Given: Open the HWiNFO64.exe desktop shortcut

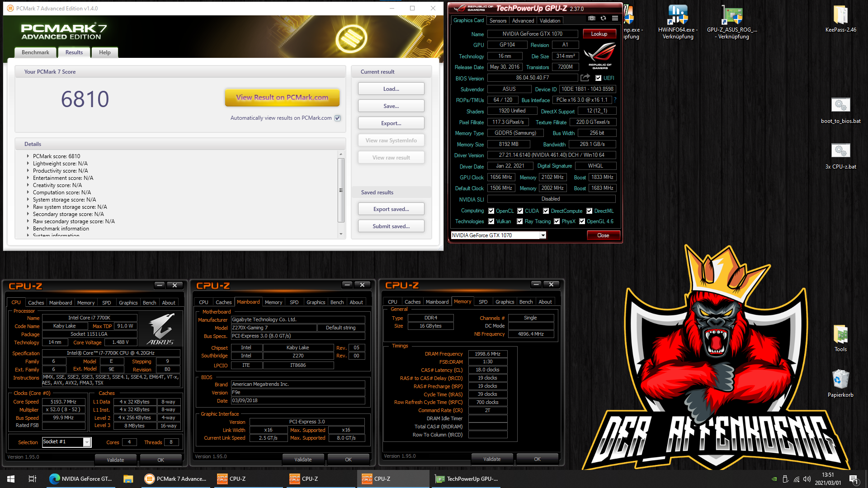Looking at the screenshot, I should (x=678, y=22).
